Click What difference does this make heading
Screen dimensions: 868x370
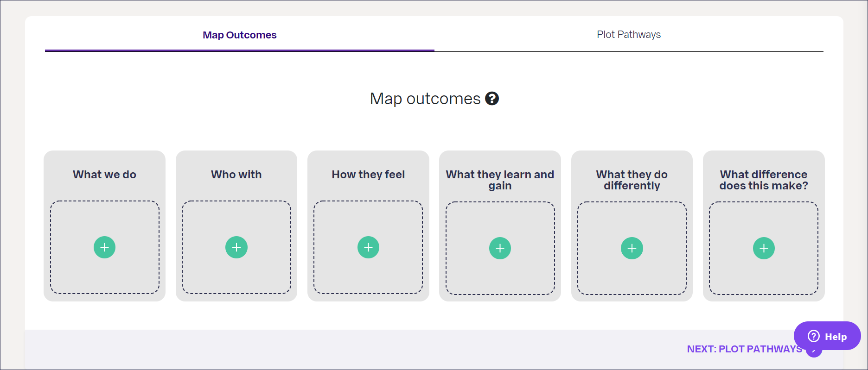(764, 180)
